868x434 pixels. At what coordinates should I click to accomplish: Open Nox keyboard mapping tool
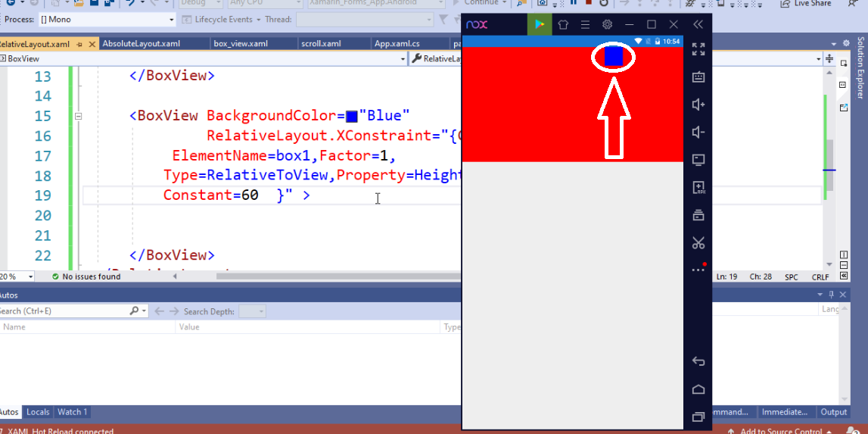698,77
